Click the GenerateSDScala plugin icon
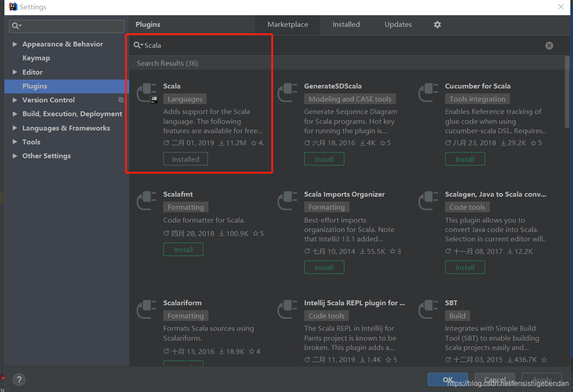 tap(288, 93)
